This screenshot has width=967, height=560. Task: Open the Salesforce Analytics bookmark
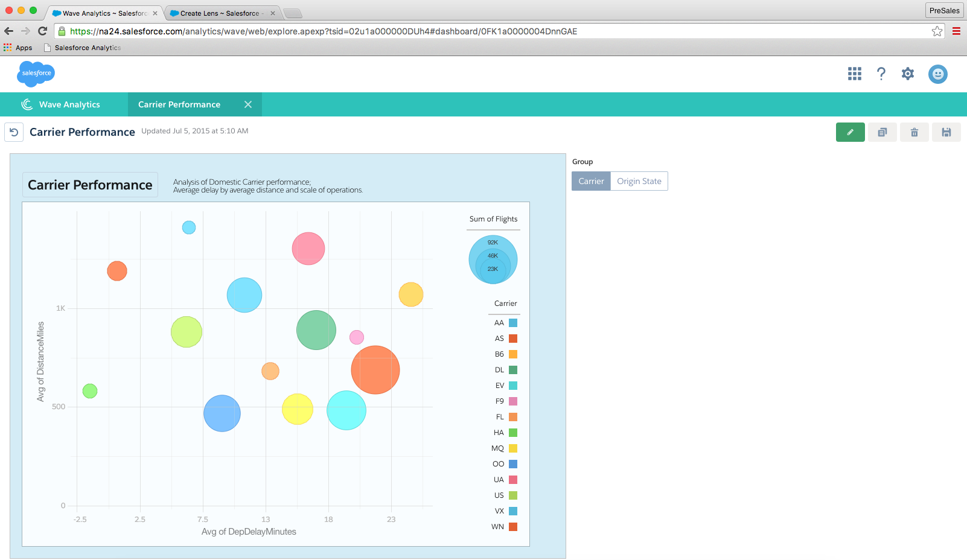pyautogui.click(x=82, y=48)
